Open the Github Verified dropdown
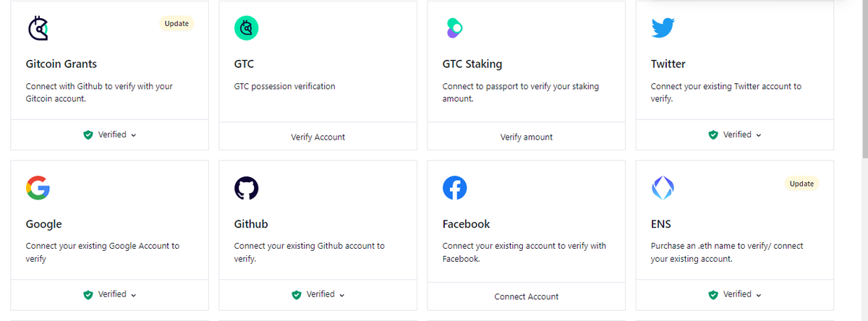Viewport: 868px width, 321px height. 318,294
